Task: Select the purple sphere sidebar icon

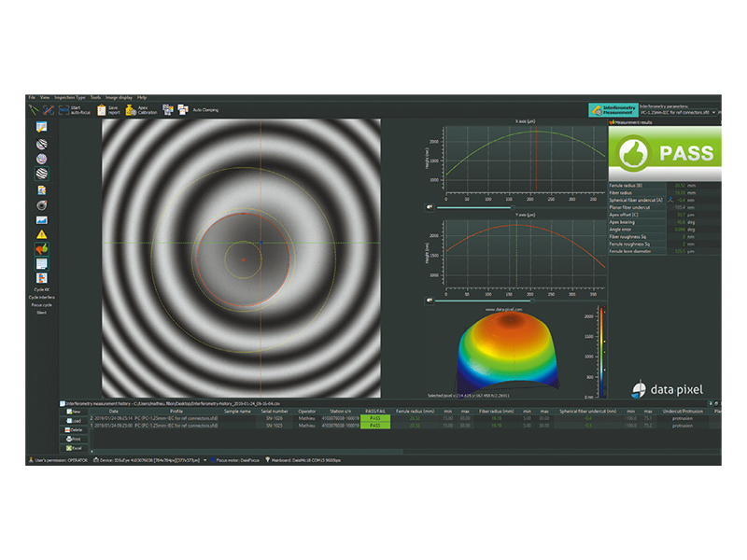Action: pos(41,159)
